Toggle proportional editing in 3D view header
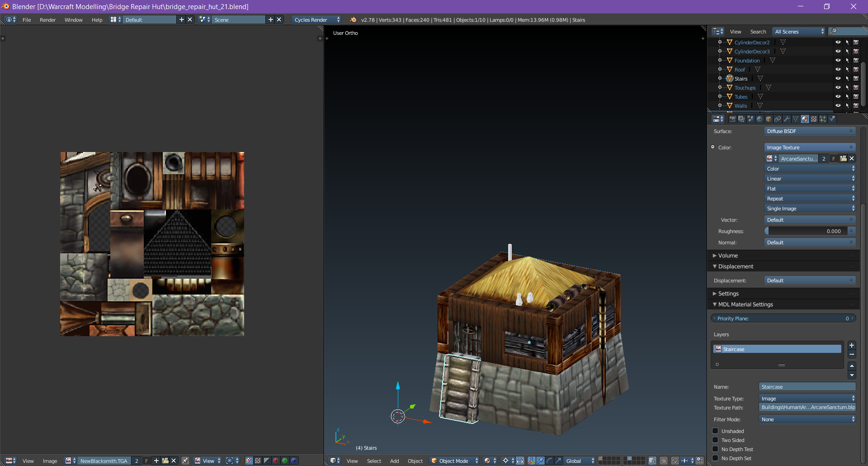868x466 pixels. (x=664, y=461)
